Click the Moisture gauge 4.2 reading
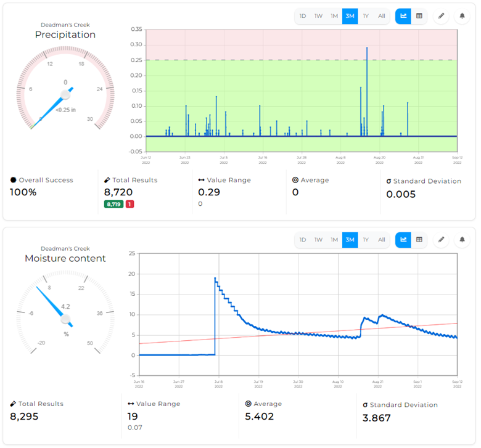 (x=65, y=307)
